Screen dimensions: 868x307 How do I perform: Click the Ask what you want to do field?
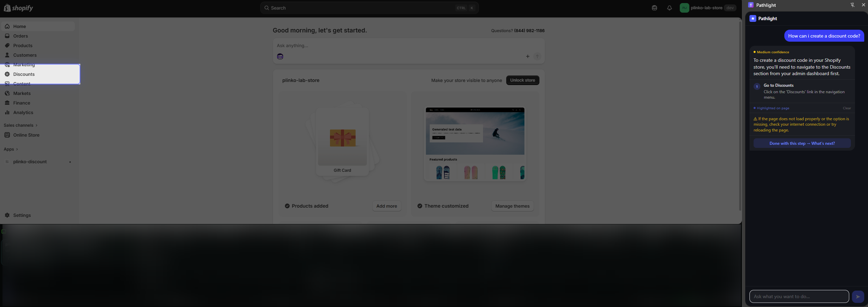click(x=799, y=296)
